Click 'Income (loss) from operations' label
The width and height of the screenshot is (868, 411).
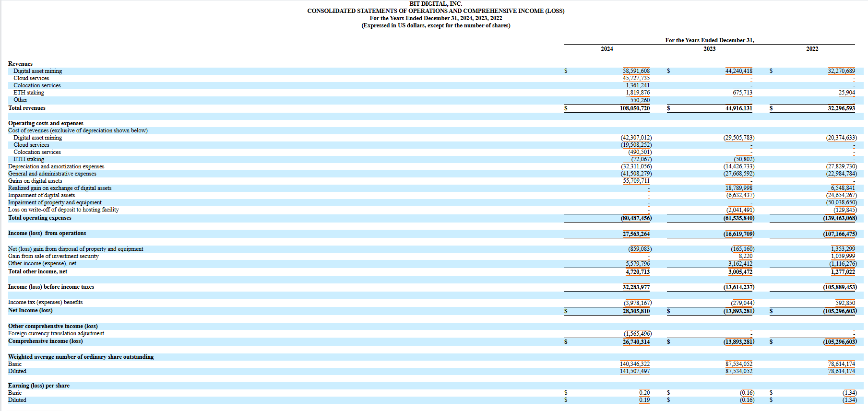pos(47,233)
